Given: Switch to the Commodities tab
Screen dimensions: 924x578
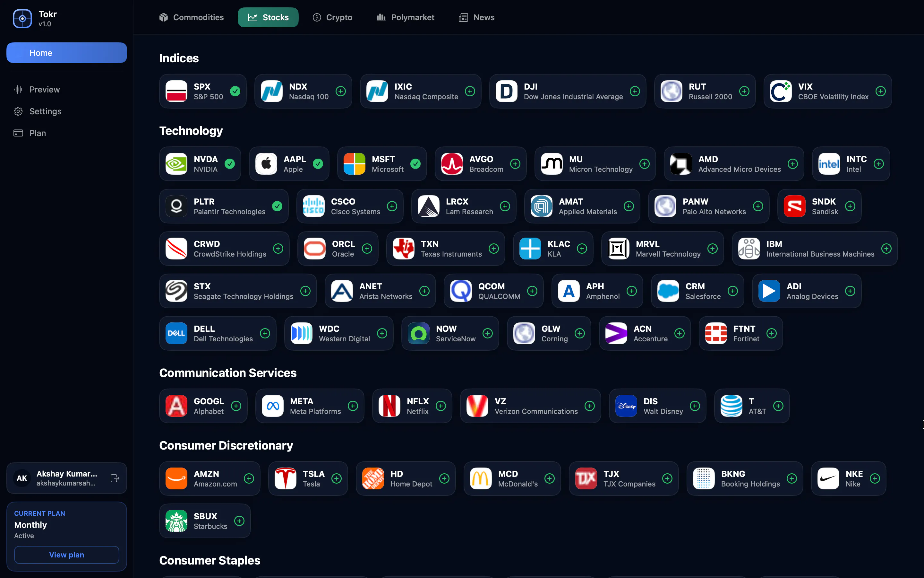Looking at the screenshot, I should 192,18.
